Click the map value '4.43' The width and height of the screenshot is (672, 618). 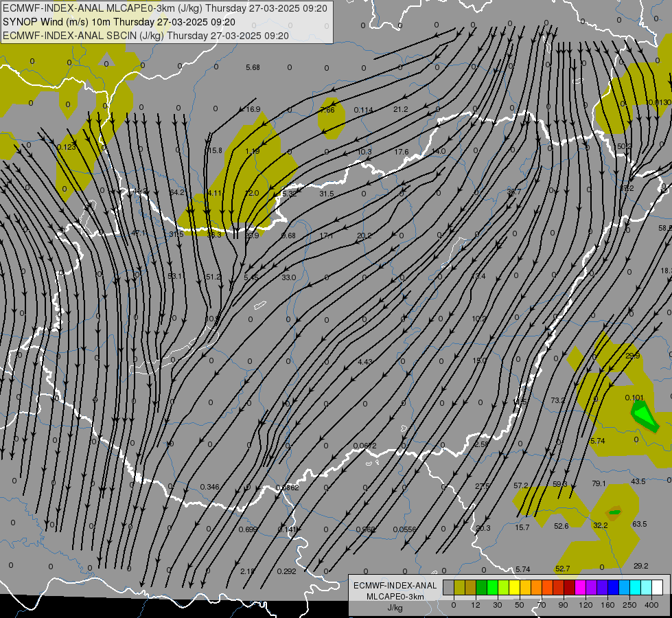click(x=365, y=362)
